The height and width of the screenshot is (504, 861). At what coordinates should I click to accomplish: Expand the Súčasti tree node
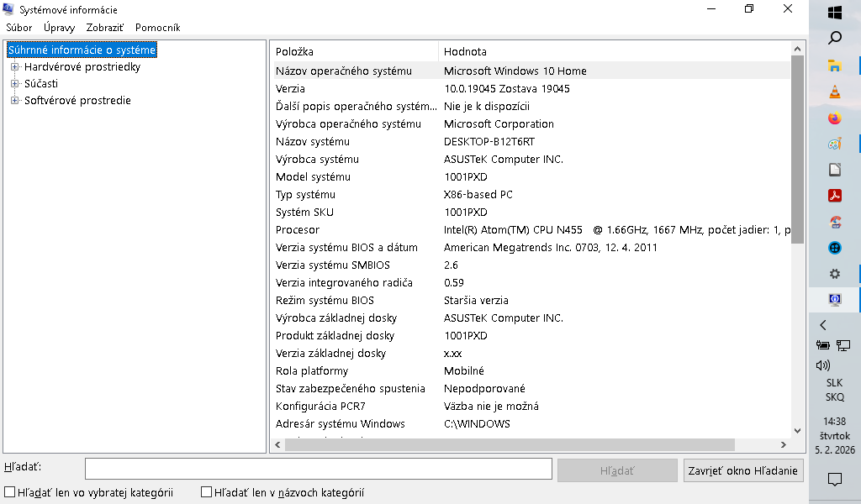pos(14,84)
